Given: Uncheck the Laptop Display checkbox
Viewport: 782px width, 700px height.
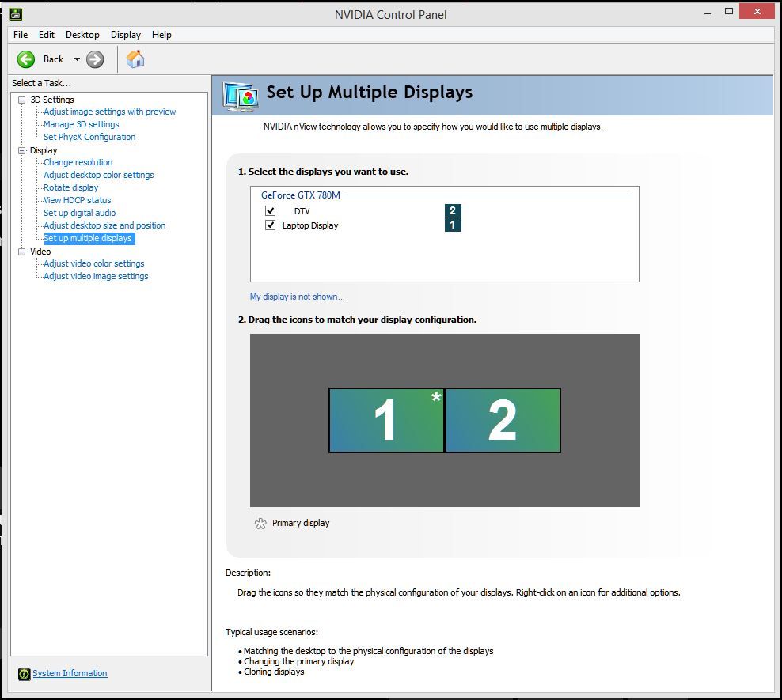Looking at the screenshot, I should pyautogui.click(x=271, y=225).
